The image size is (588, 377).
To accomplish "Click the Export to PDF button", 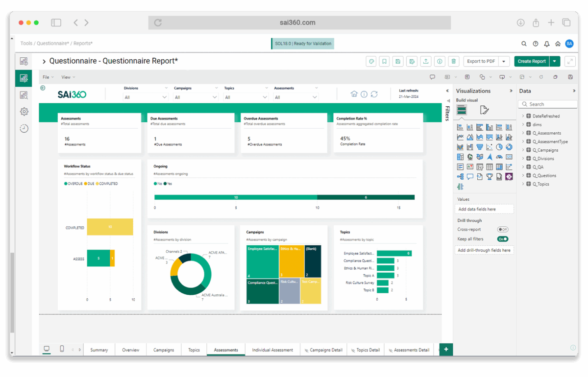I will click(481, 61).
